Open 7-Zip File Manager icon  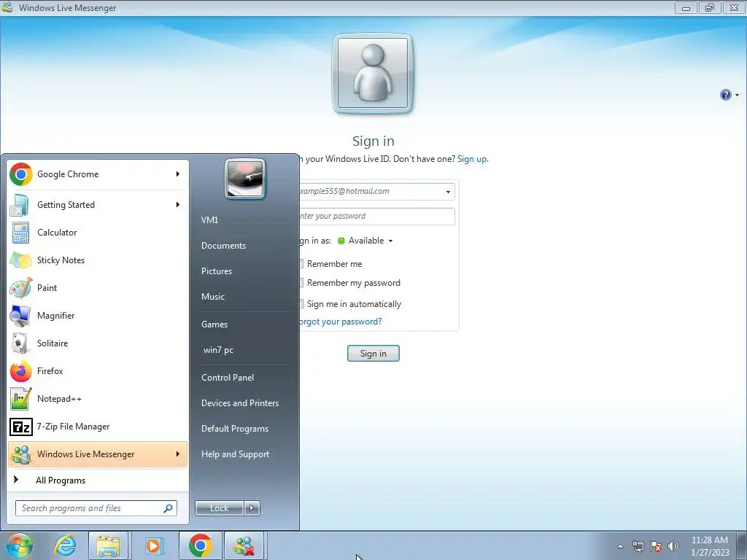(20, 427)
